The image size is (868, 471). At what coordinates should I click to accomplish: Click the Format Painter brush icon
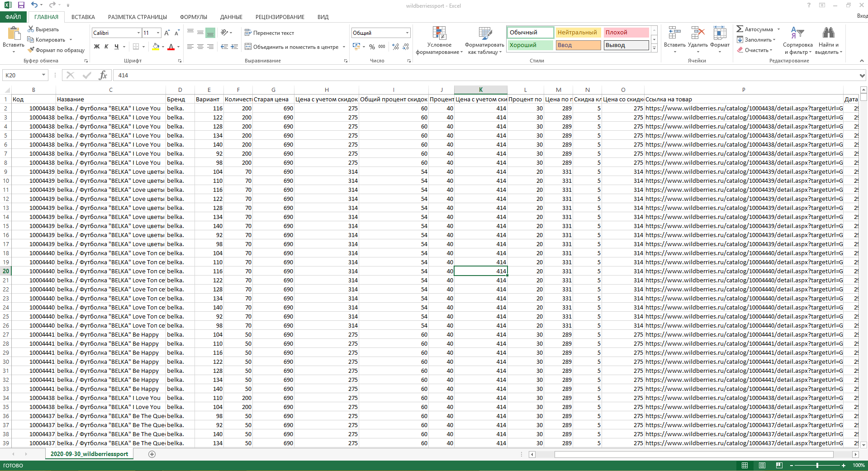tap(31, 50)
